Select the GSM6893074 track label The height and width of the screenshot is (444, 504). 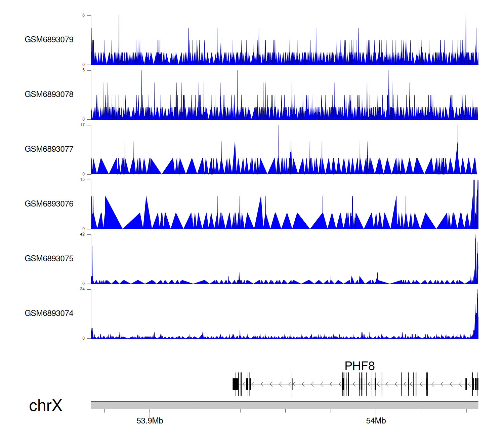(x=49, y=313)
